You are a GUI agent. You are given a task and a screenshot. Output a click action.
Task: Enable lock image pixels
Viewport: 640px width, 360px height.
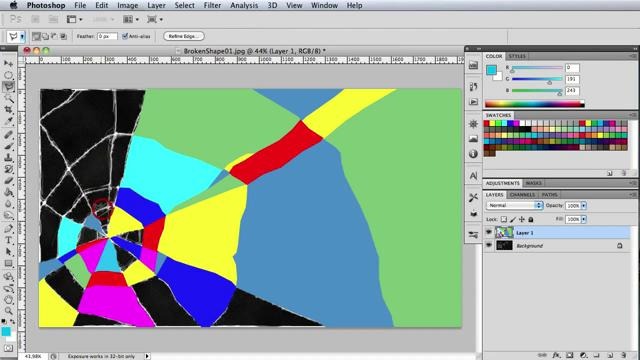[513, 220]
